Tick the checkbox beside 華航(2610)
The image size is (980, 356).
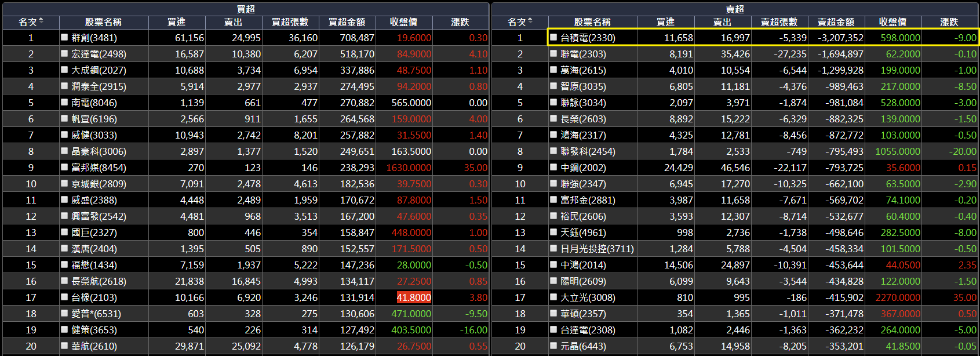(64, 346)
